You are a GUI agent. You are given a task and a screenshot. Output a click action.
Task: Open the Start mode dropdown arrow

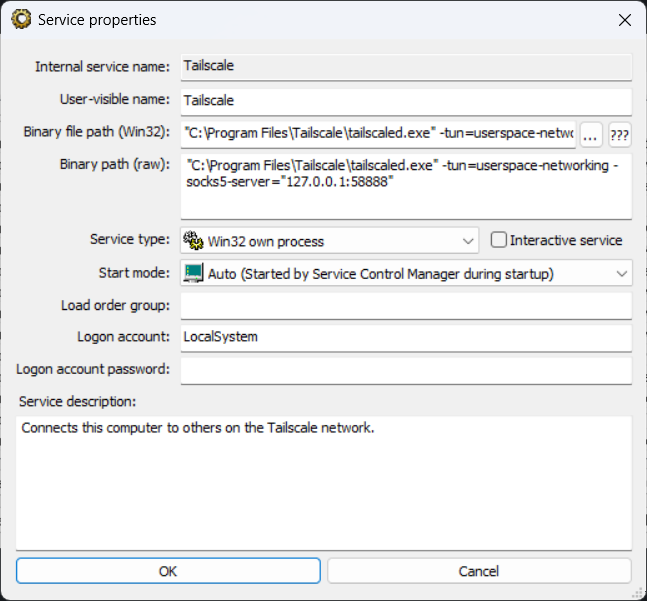pyautogui.click(x=621, y=273)
